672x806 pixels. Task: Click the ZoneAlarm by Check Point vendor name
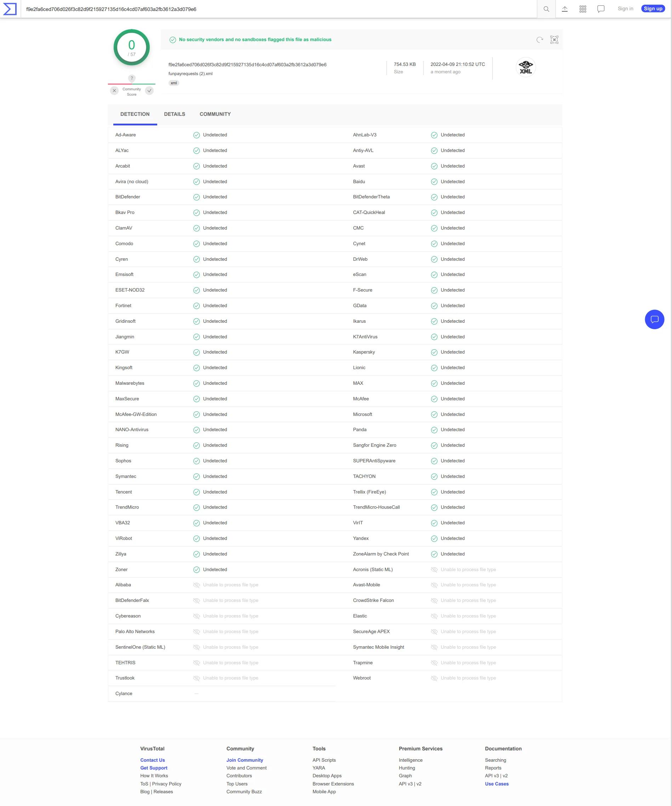click(381, 554)
